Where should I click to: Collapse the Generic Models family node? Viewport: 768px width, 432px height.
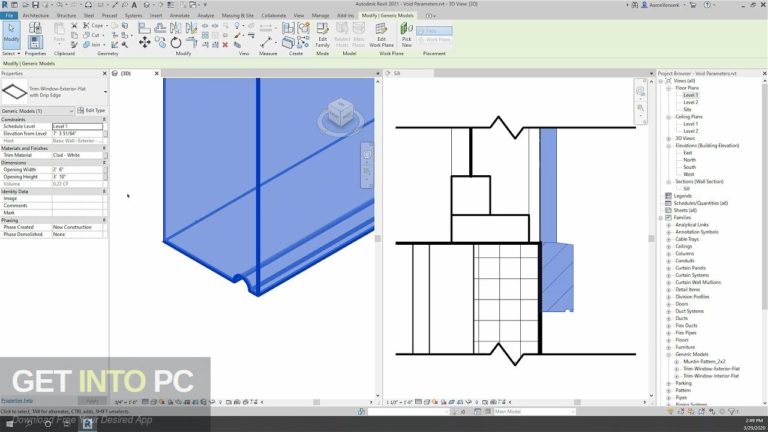668,354
